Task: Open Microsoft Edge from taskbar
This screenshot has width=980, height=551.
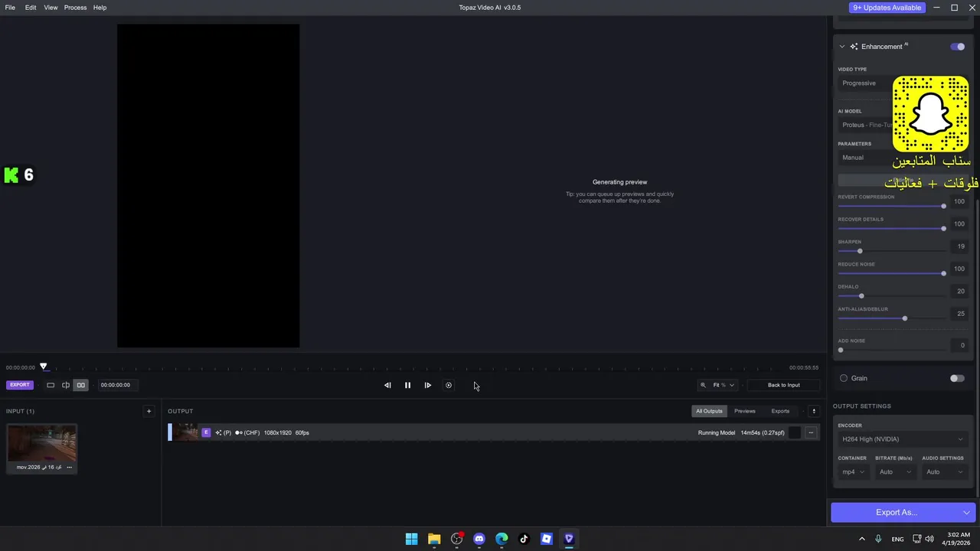Action: pyautogui.click(x=501, y=539)
